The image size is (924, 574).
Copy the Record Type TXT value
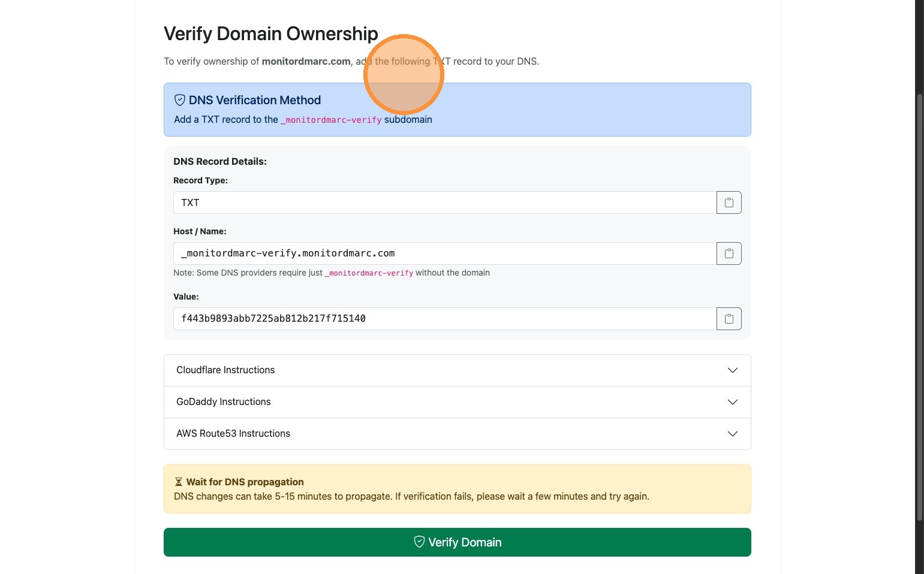point(729,203)
